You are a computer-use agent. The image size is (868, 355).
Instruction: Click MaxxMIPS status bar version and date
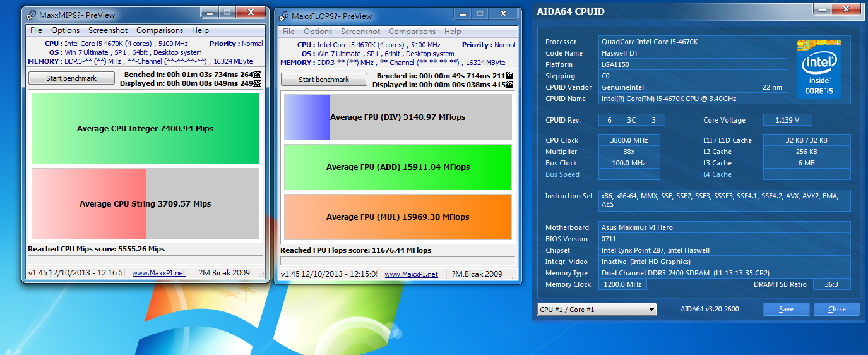click(x=77, y=273)
